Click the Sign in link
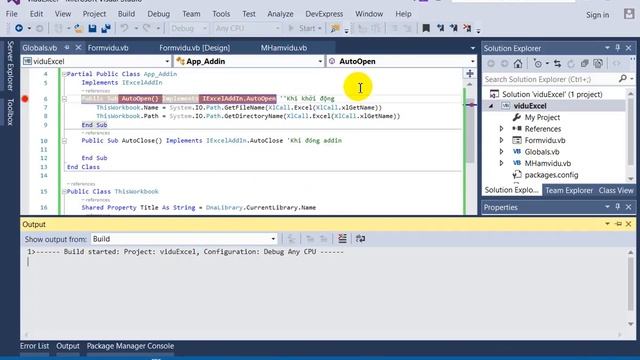Image resolution: width=640 pixels, height=360 pixels. [x=598, y=15]
